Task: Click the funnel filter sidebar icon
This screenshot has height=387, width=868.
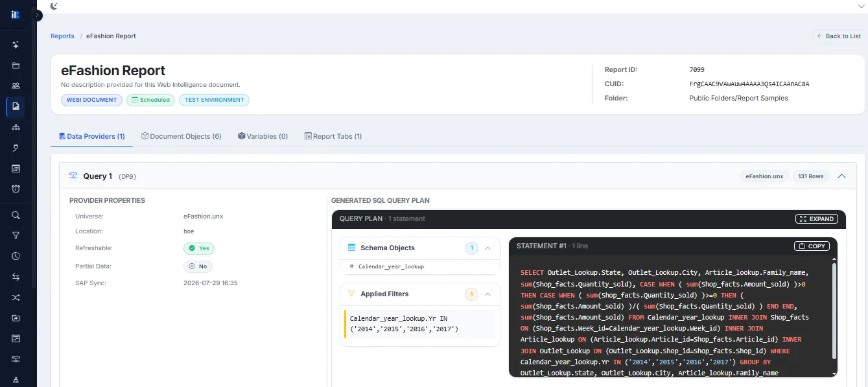Action: coord(16,235)
